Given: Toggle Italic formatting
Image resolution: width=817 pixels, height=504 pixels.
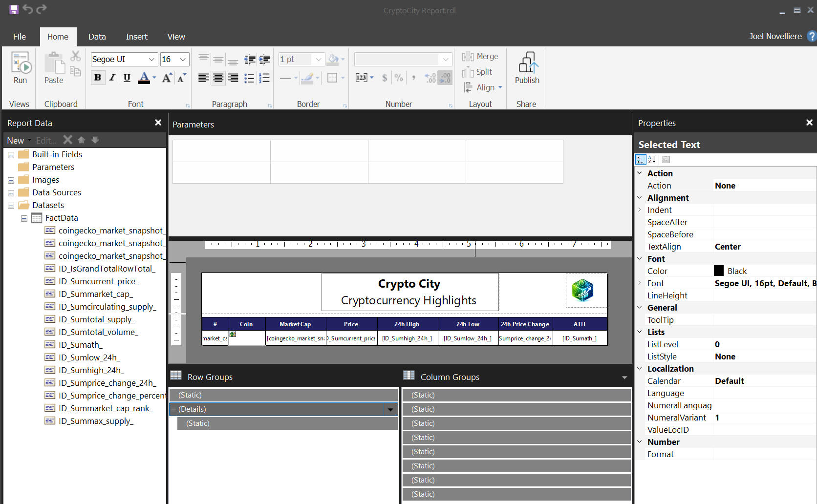Looking at the screenshot, I should click(112, 78).
